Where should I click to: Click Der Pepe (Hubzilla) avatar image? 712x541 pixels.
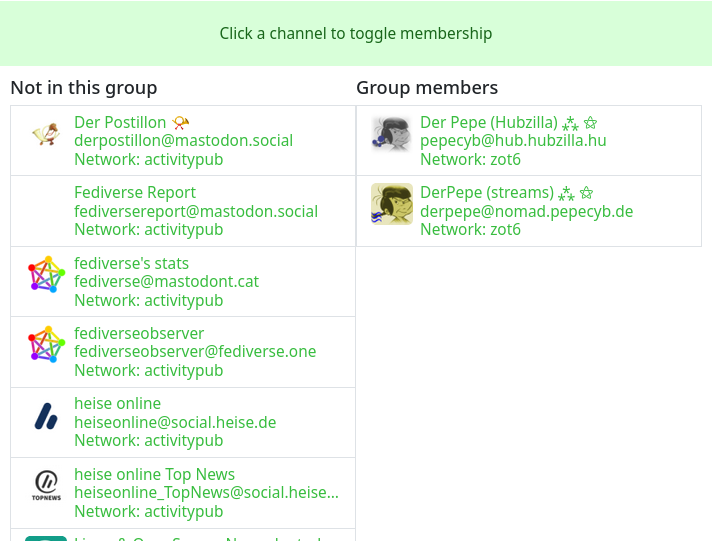click(x=392, y=134)
